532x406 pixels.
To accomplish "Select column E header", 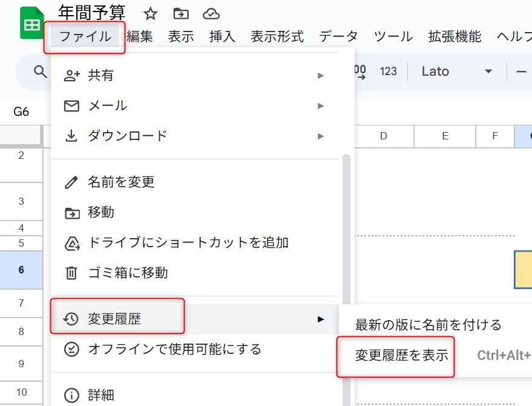I will 445,136.
